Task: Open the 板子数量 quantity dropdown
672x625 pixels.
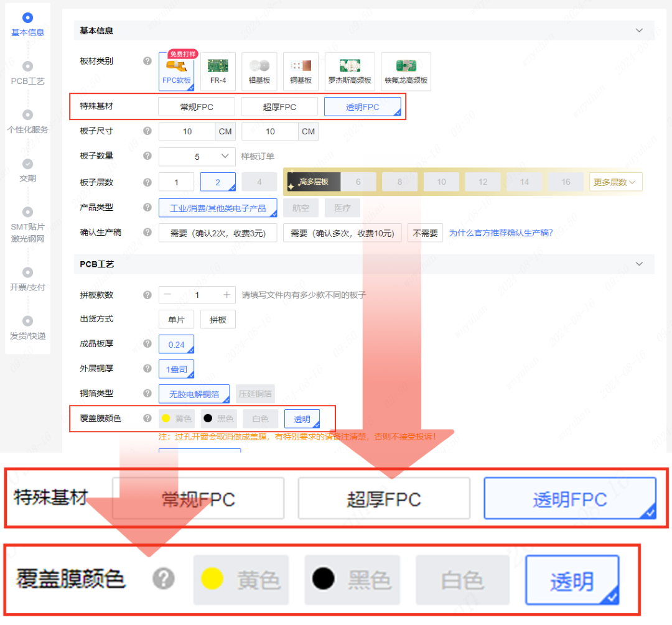Action: click(x=197, y=157)
